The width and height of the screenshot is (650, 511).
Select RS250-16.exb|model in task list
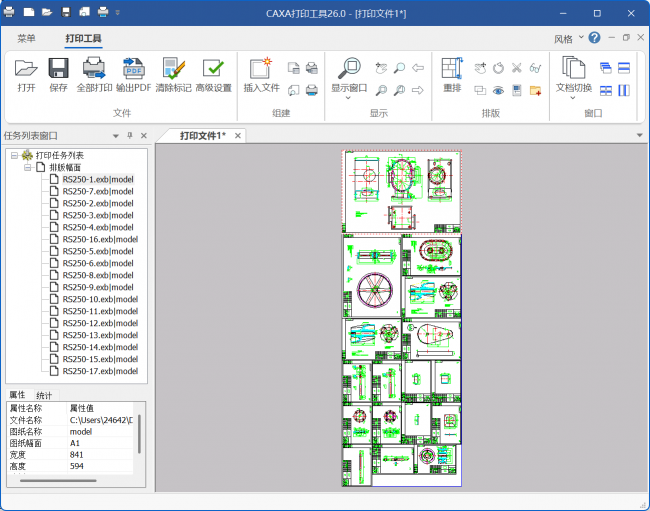[100, 239]
